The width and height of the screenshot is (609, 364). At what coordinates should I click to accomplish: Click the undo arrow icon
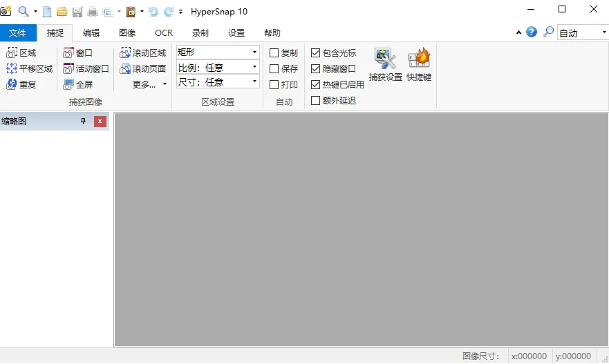click(x=153, y=12)
